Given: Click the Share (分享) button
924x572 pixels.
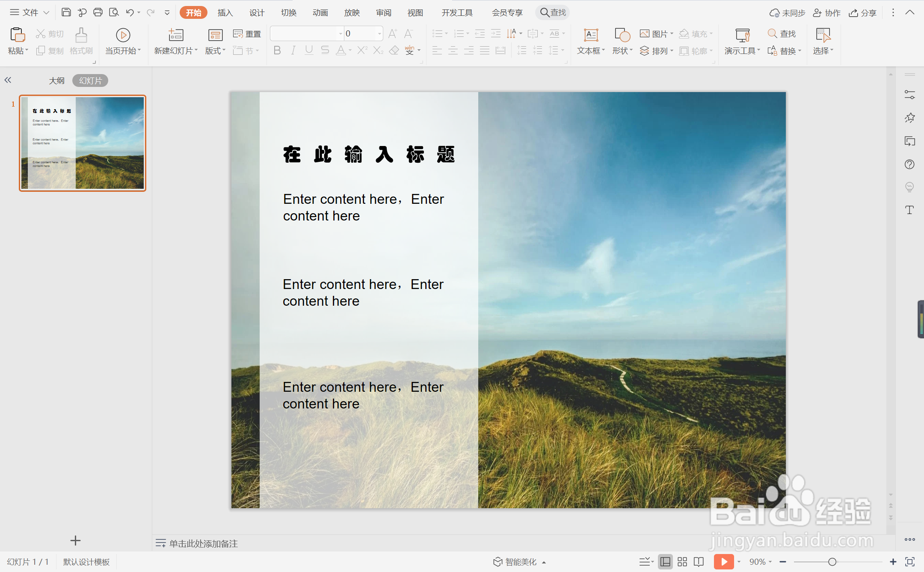Looking at the screenshot, I should click(x=863, y=12).
